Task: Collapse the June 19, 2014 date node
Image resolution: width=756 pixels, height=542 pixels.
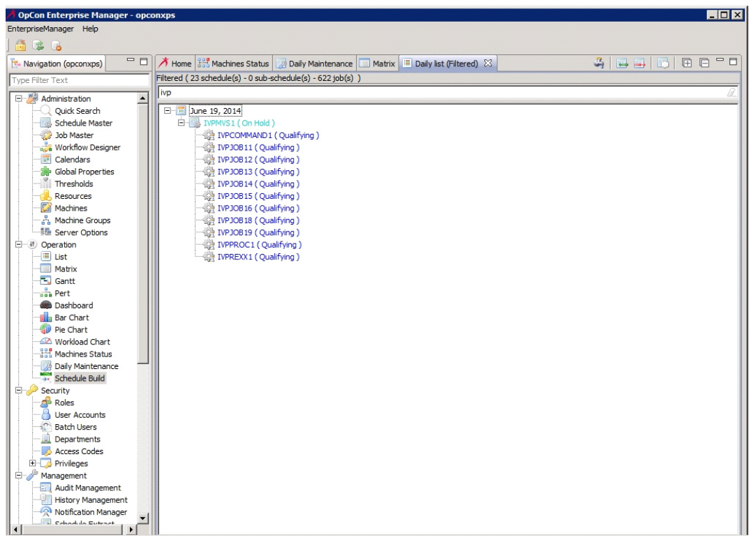Action: 168,111
